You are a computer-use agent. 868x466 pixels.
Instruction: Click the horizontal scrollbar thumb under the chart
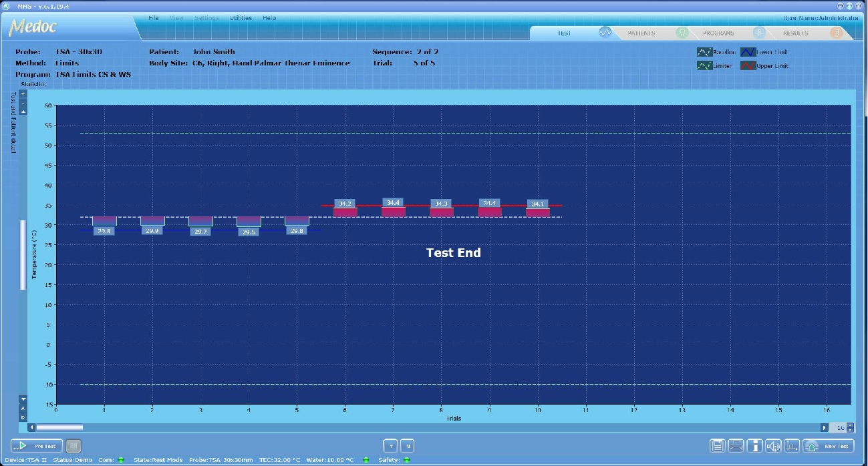click(x=59, y=427)
